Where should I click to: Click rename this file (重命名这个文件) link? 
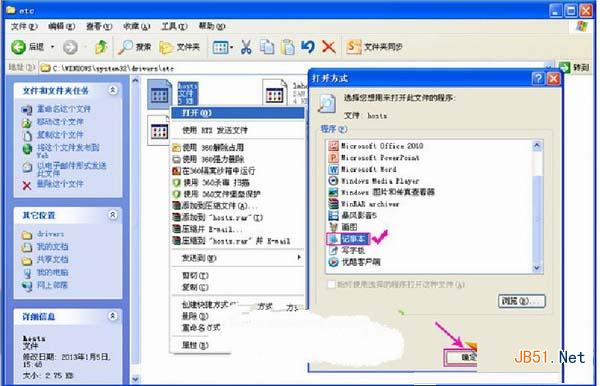point(64,109)
